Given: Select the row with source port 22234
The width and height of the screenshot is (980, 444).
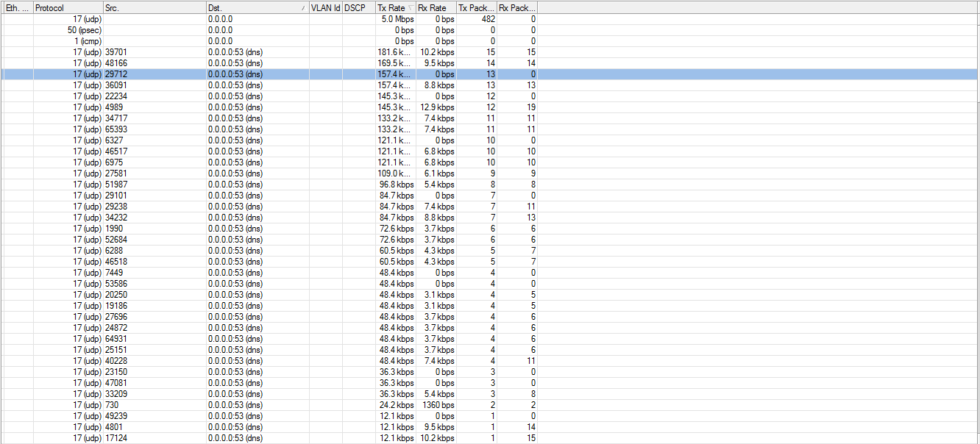Looking at the screenshot, I should tap(490, 96).
